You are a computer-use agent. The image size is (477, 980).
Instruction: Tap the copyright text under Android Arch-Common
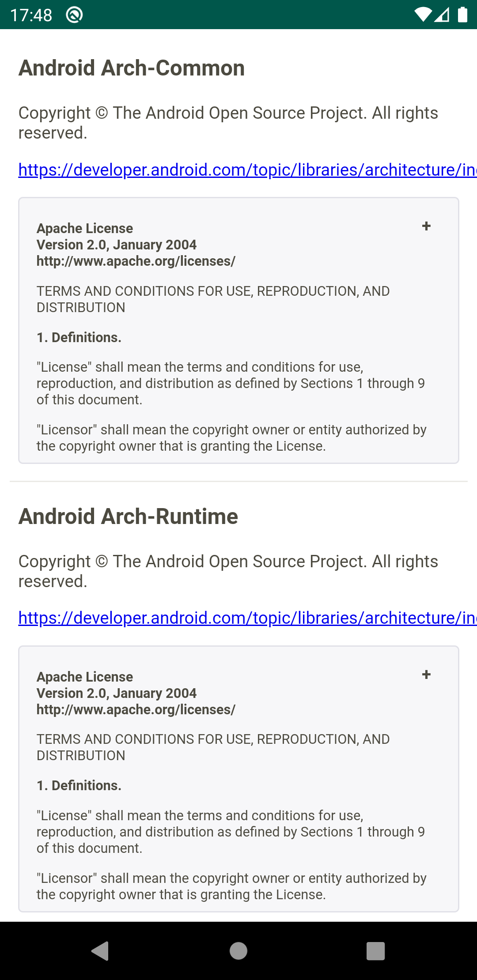tap(228, 123)
